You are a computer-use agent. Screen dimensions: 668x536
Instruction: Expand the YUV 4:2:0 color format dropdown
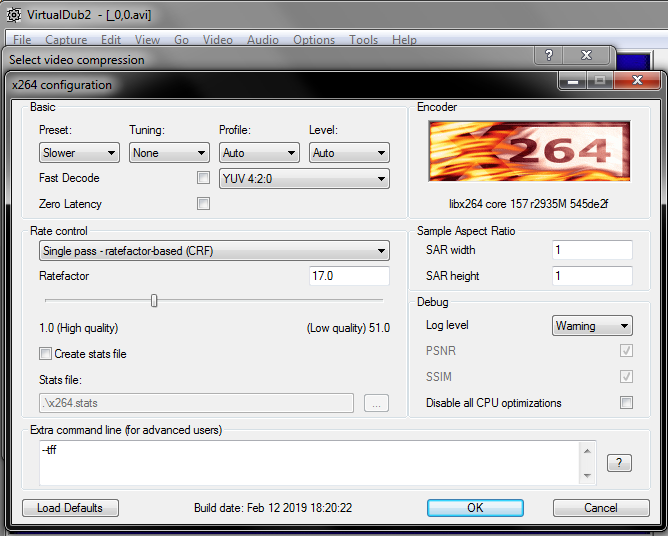(304, 179)
